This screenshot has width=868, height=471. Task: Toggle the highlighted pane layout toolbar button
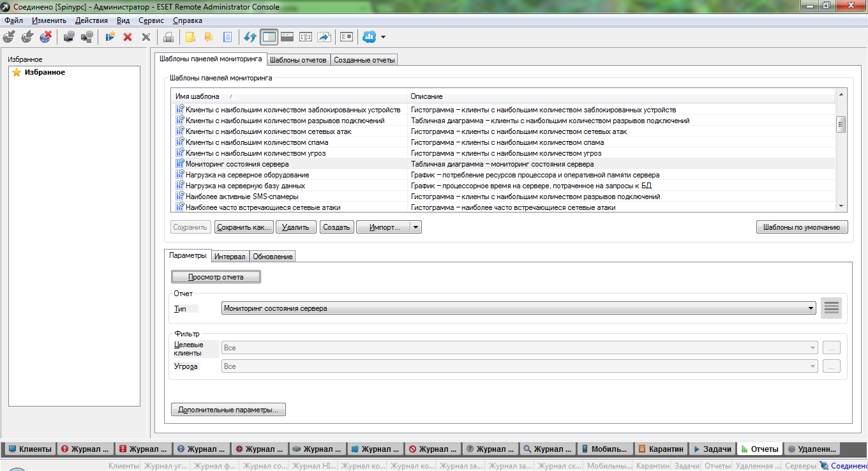click(269, 37)
